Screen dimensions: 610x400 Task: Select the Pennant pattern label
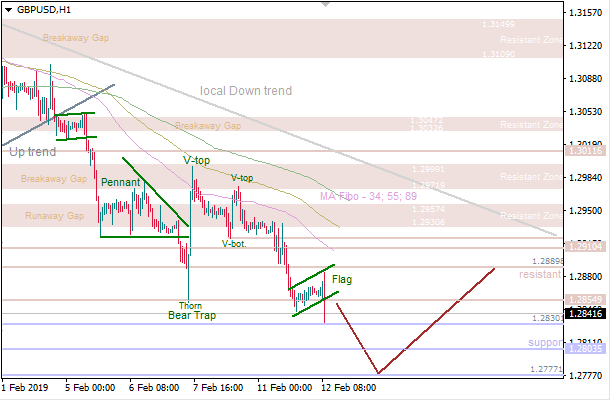(119, 183)
